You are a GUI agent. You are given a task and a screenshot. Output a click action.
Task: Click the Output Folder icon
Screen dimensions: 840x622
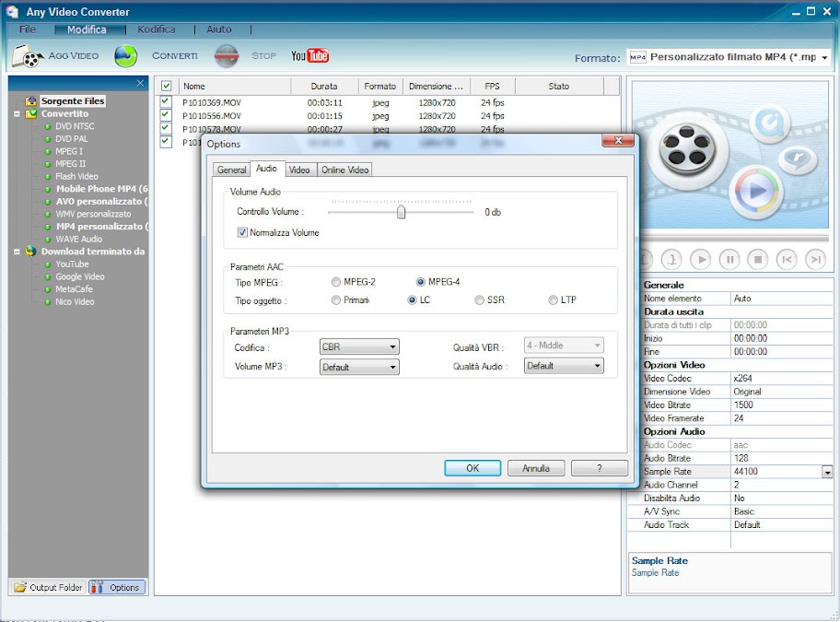[x=20, y=587]
